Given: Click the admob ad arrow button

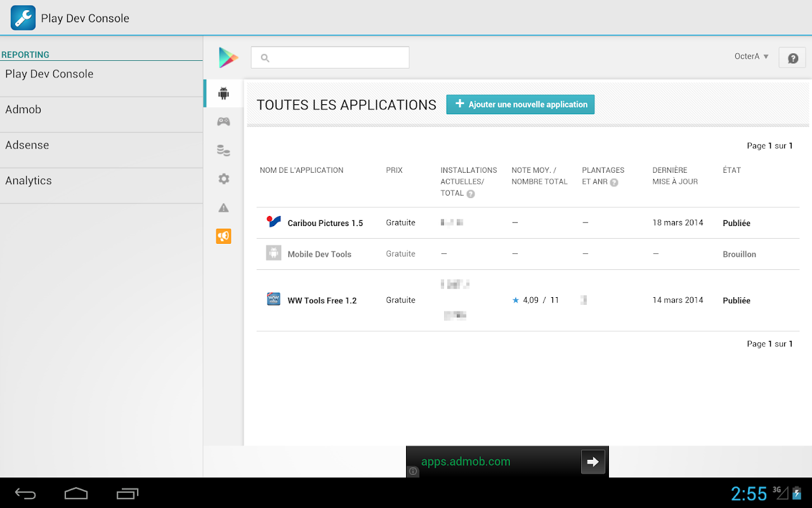Looking at the screenshot, I should click(x=593, y=462).
